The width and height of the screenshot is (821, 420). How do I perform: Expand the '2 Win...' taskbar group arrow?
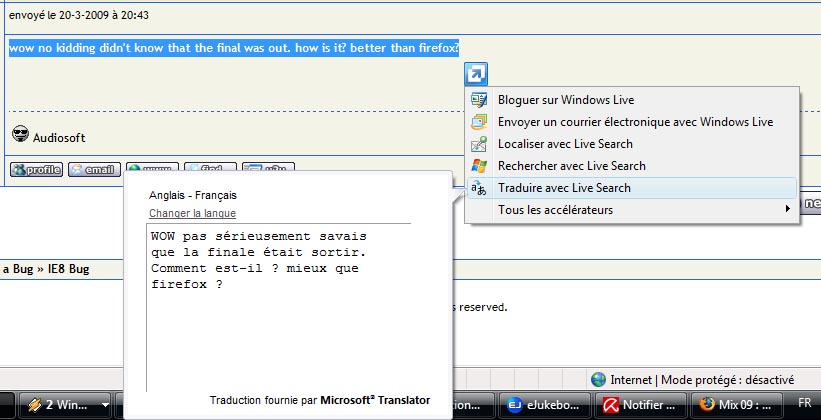pyautogui.click(x=105, y=405)
